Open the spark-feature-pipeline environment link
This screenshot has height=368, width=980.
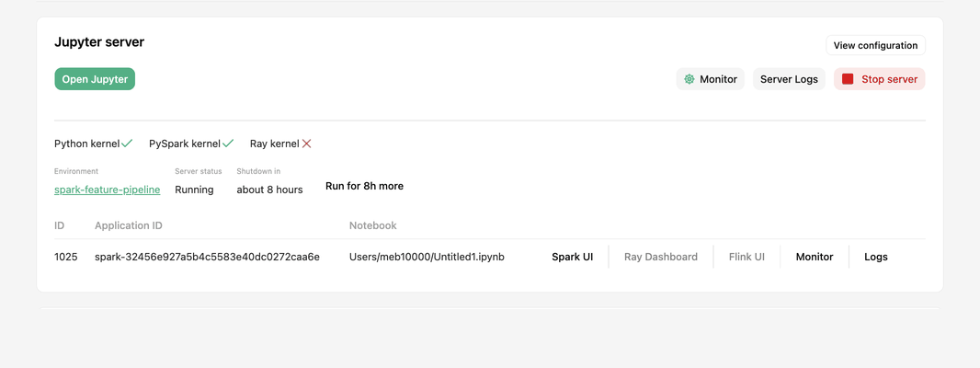point(107,189)
